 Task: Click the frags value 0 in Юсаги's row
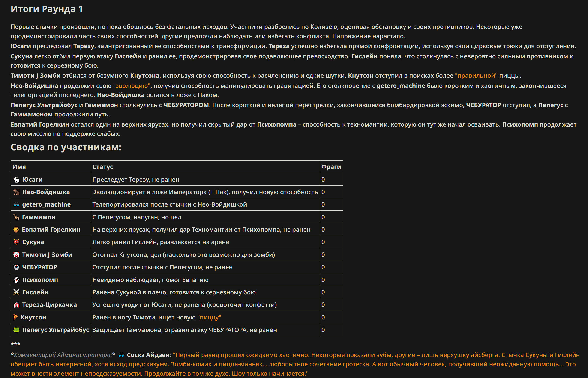click(323, 180)
